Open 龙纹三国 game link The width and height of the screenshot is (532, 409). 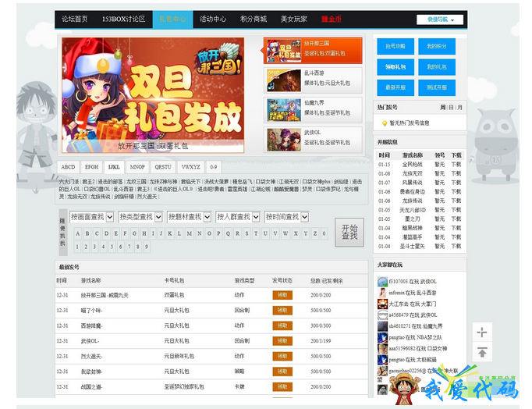coord(137,182)
